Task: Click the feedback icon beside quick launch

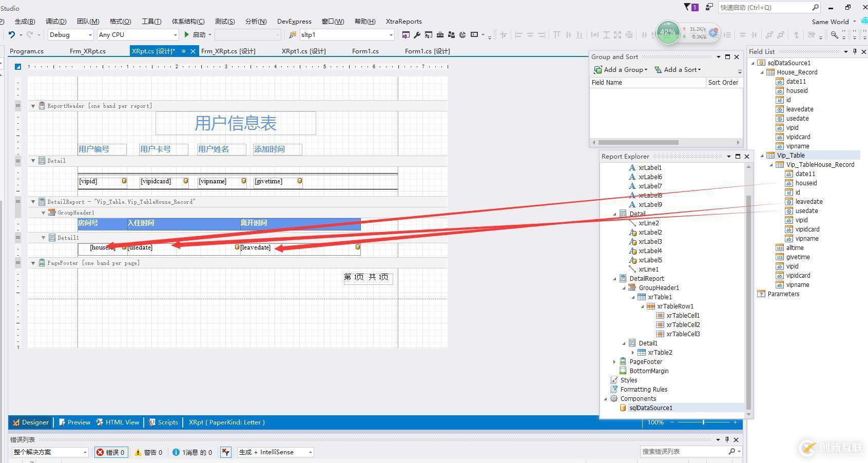Action: (709, 7)
